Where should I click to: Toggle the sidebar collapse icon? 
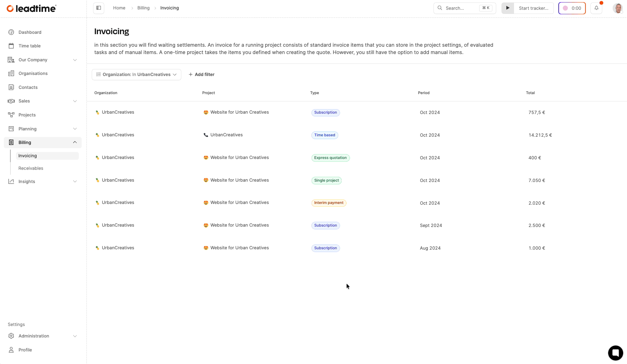(x=99, y=8)
